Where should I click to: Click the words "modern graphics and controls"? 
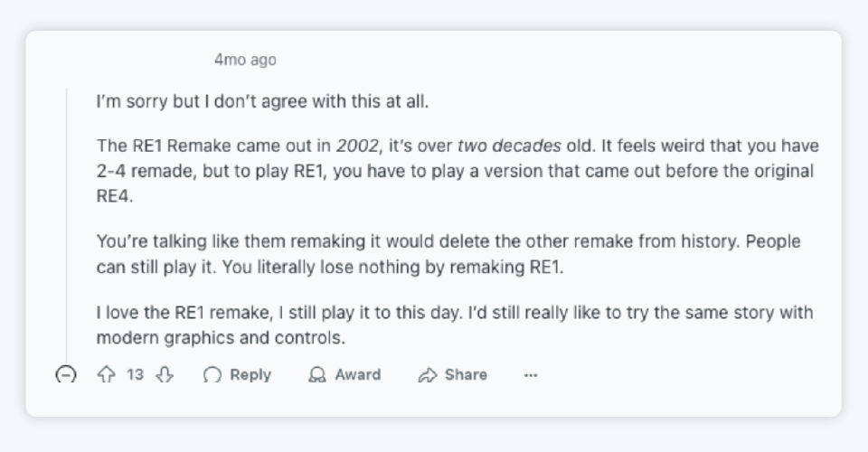coord(222,337)
